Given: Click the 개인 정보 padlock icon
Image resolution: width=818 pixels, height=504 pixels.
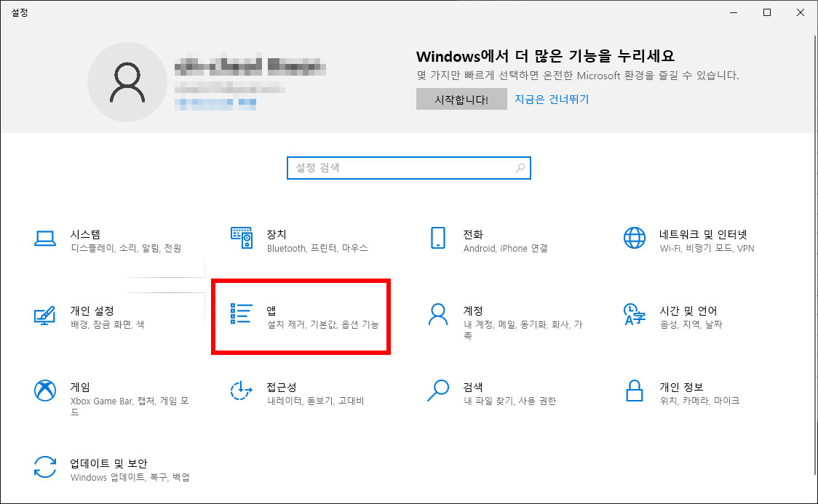Looking at the screenshot, I should pyautogui.click(x=635, y=391).
